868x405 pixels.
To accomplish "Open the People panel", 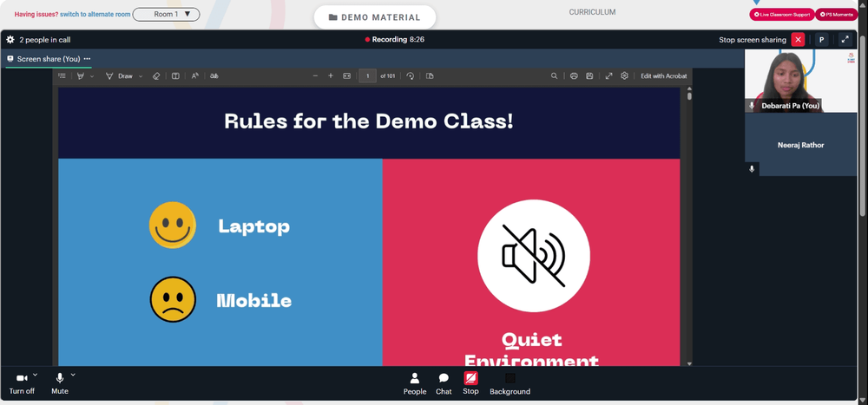I will (415, 384).
